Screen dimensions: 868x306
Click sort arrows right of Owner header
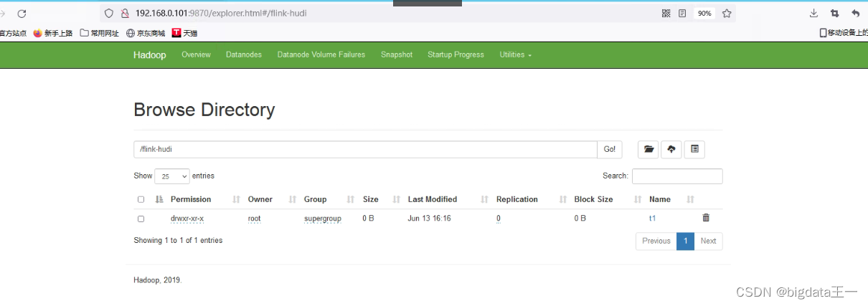(292, 199)
